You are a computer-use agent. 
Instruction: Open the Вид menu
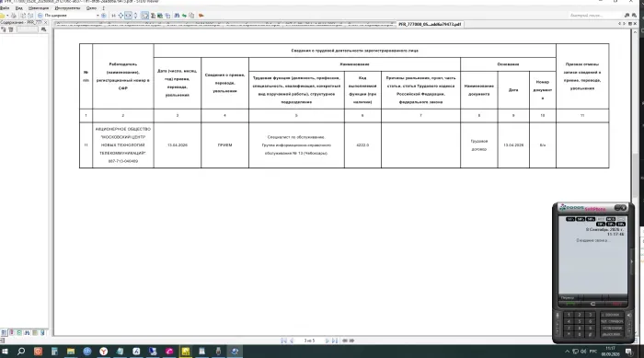tap(19, 7)
